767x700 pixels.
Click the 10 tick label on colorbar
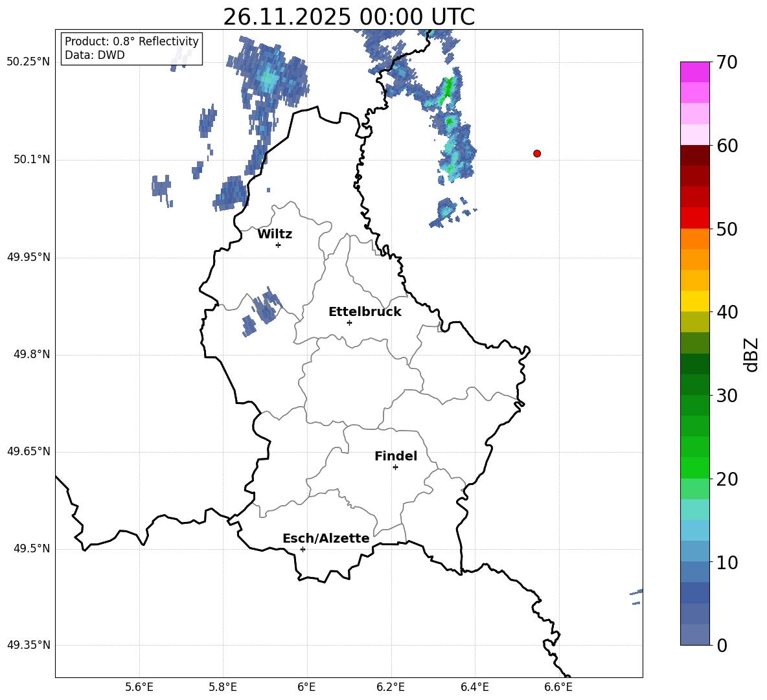tap(726, 562)
